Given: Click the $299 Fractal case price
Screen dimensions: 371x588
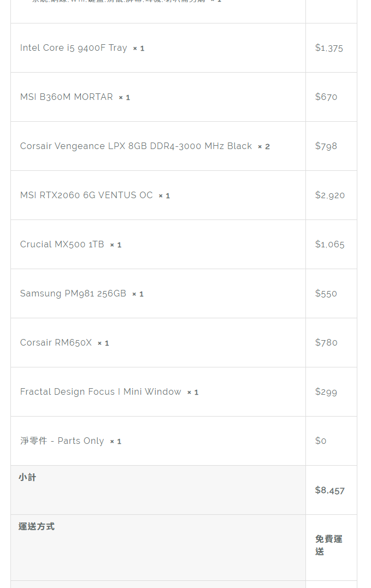Looking at the screenshot, I should (x=326, y=392).
